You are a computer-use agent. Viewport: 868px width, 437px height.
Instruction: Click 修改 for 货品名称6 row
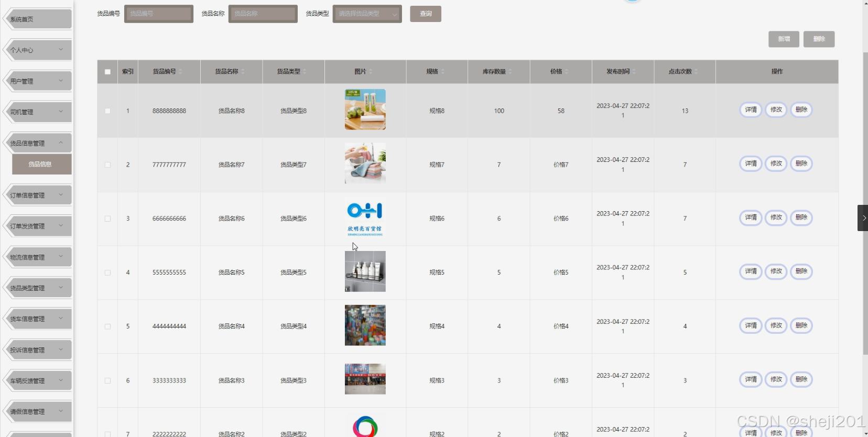776,218
